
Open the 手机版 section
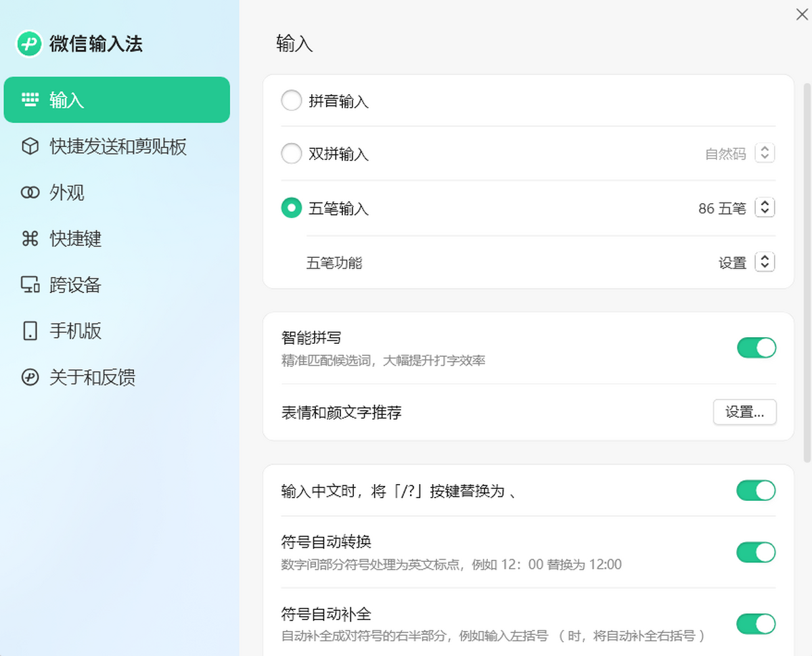click(78, 330)
